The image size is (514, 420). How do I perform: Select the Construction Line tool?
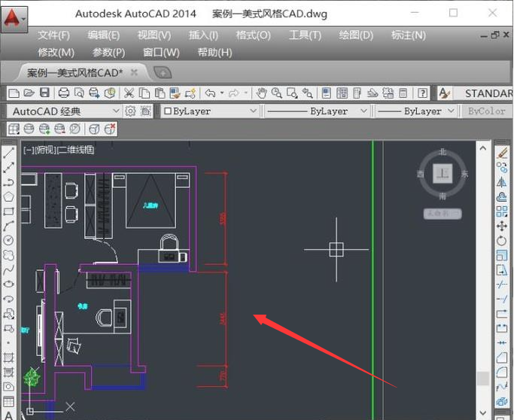coord(8,168)
